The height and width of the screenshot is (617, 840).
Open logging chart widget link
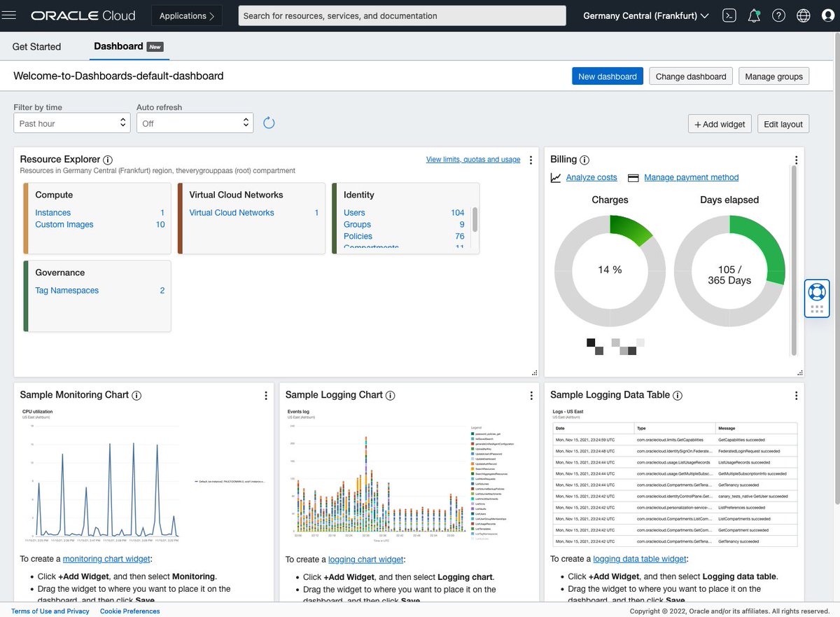tap(366, 560)
